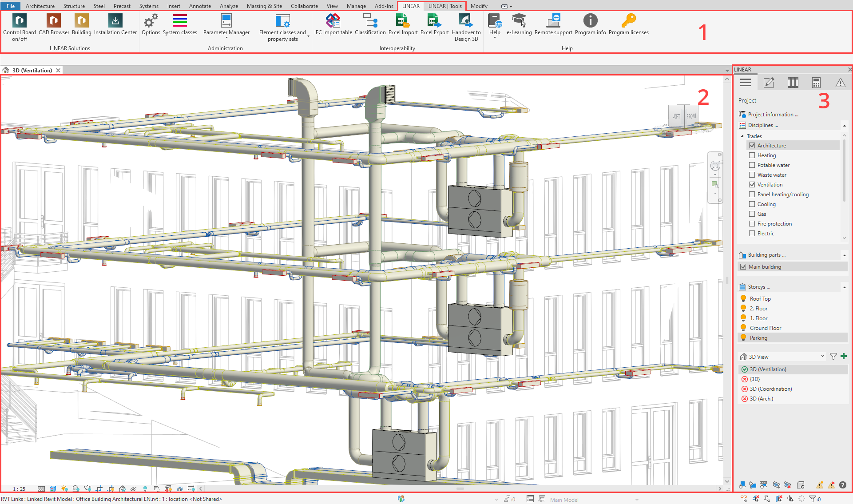Open the 3D View type dropdown

tap(822, 356)
